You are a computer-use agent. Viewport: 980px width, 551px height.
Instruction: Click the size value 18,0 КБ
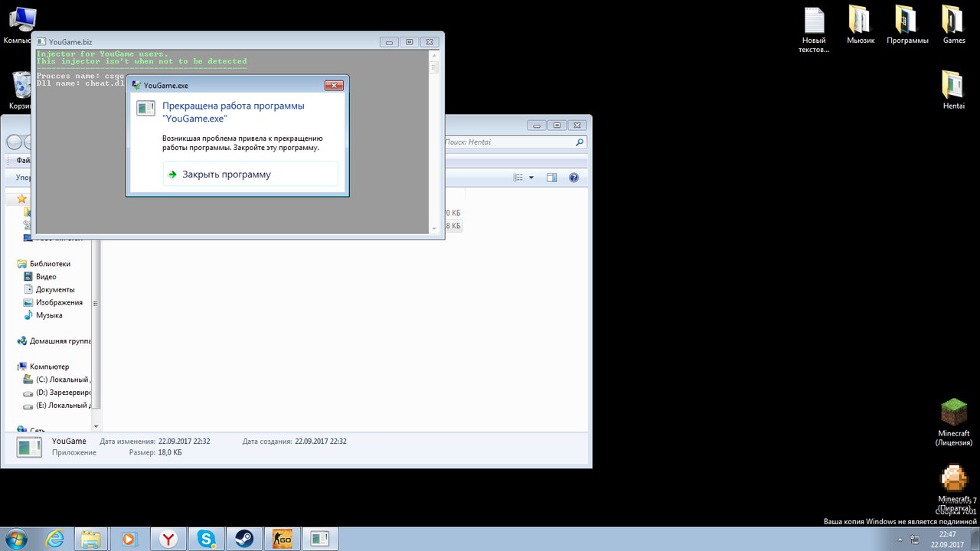[x=170, y=452]
